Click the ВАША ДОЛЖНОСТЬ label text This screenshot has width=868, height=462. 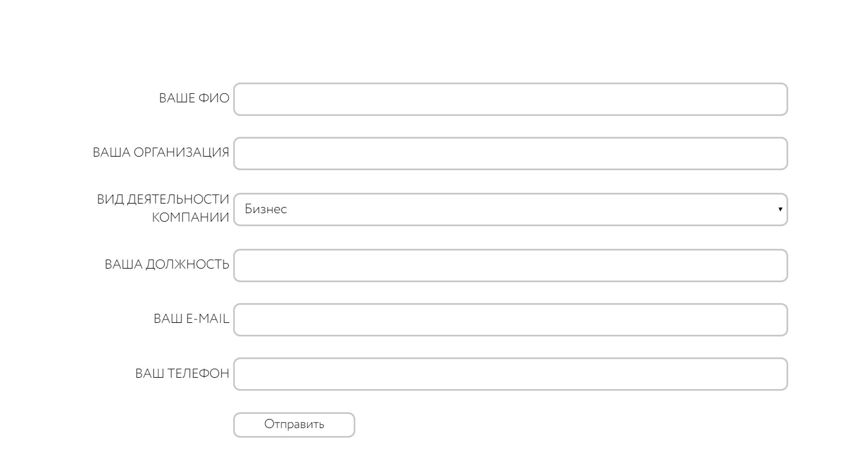pos(167,265)
